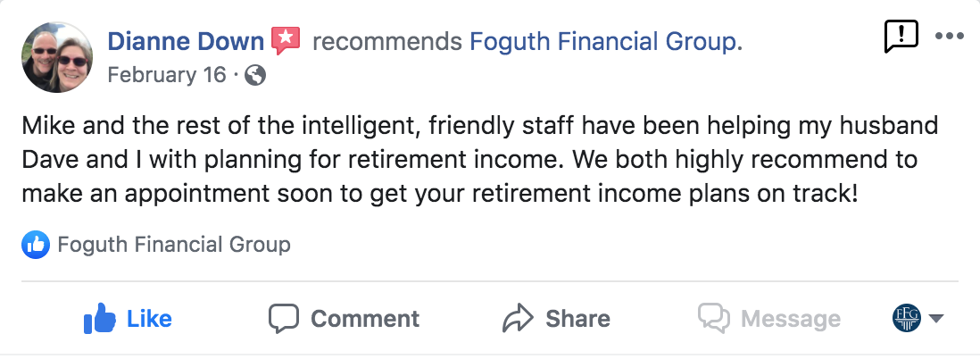The height and width of the screenshot is (359, 980).
Task: Click the Message text label
Action: click(790, 319)
